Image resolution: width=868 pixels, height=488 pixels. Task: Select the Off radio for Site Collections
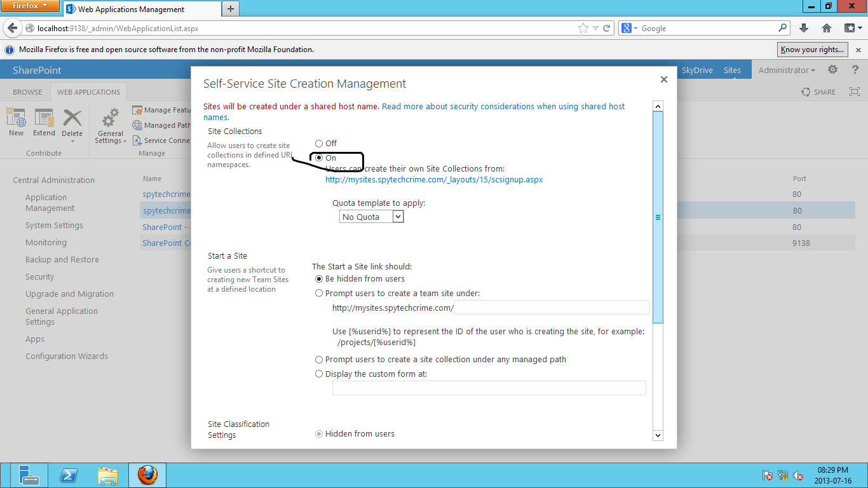(319, 144)
